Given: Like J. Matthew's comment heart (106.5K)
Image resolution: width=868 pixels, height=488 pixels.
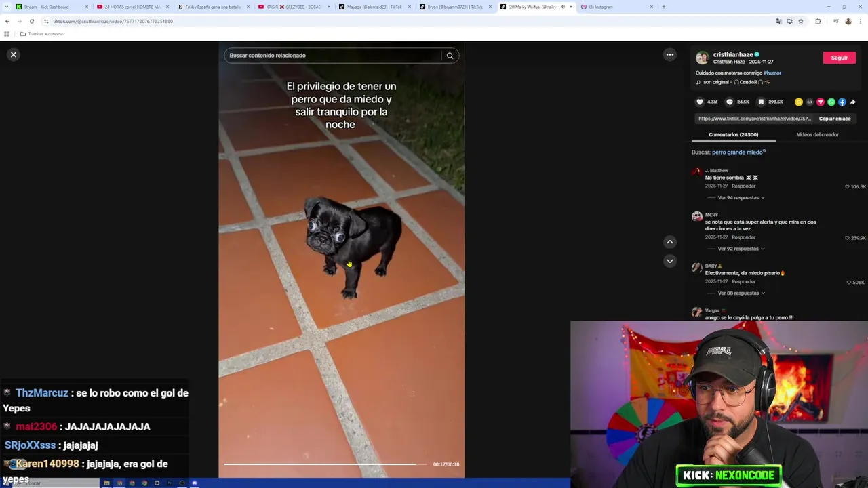Looking at the screenshot, I should coord(847,186).
